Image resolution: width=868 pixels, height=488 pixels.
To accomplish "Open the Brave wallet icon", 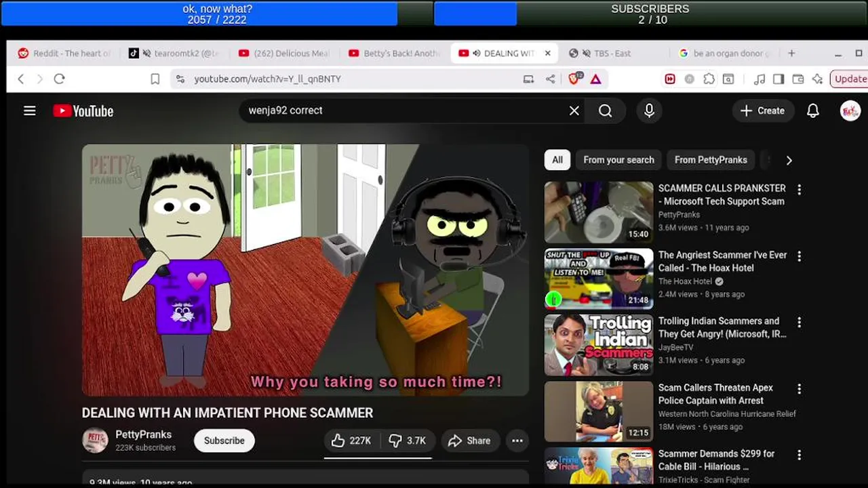I will pos(798,79).
